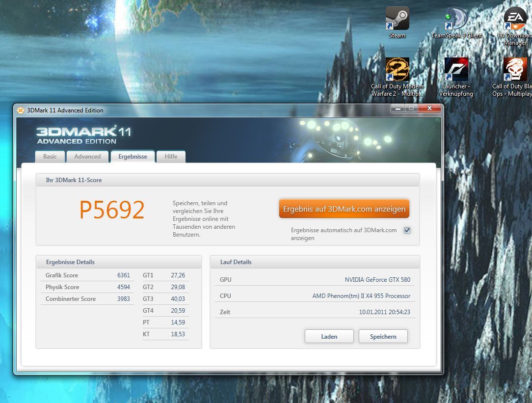Click the P5692 score value

coord(111,210)
